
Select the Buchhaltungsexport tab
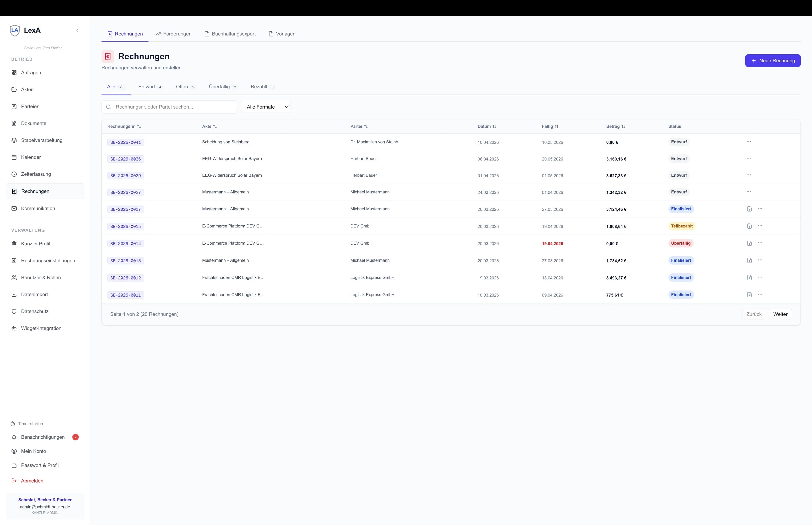(230, 34)
